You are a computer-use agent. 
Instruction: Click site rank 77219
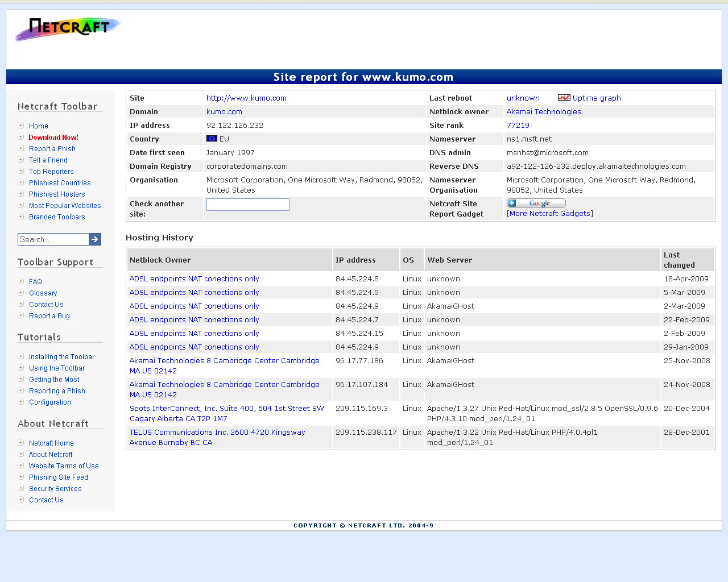point(518,126)
